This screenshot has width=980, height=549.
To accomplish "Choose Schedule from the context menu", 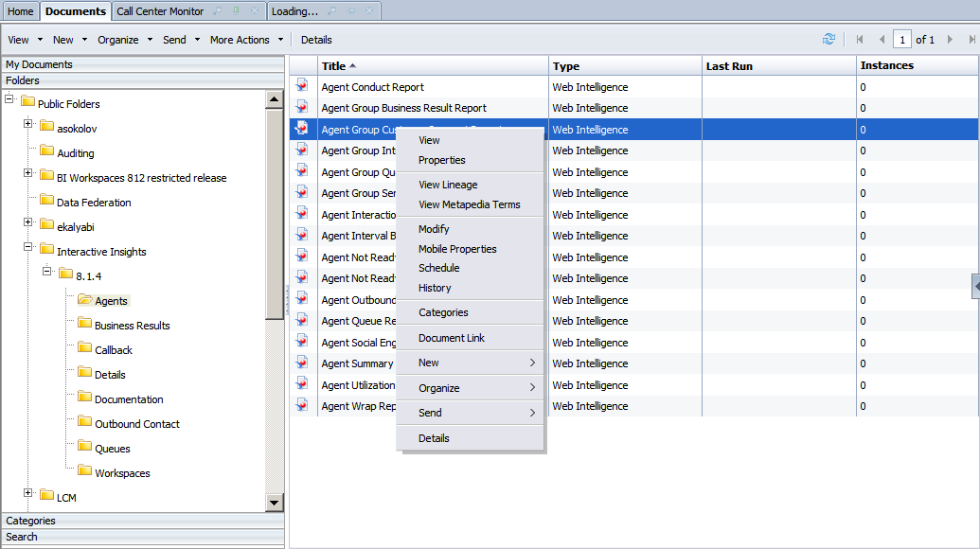I will [438, 268].
